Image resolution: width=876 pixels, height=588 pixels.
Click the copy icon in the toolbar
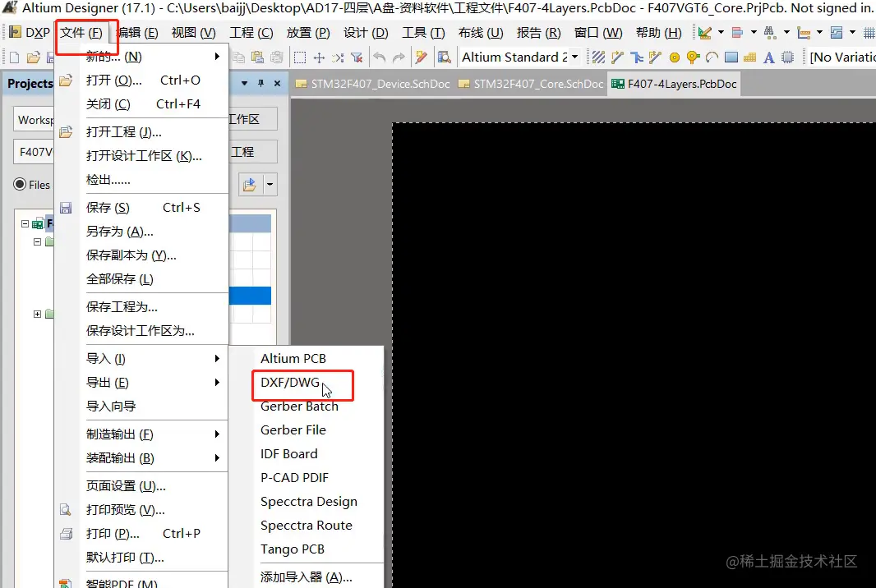(x=238, y=57)
